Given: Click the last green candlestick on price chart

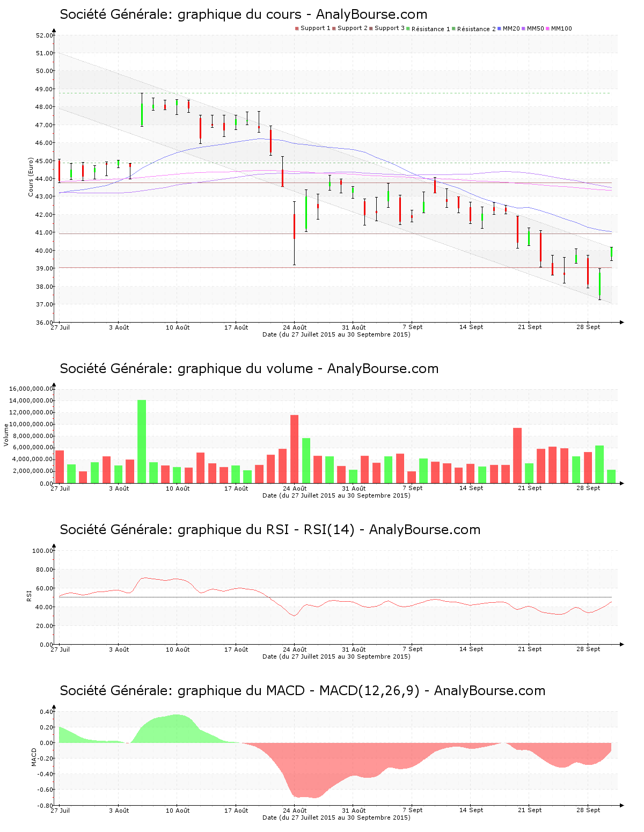Looking at the screenshot, I should point(611,253).
